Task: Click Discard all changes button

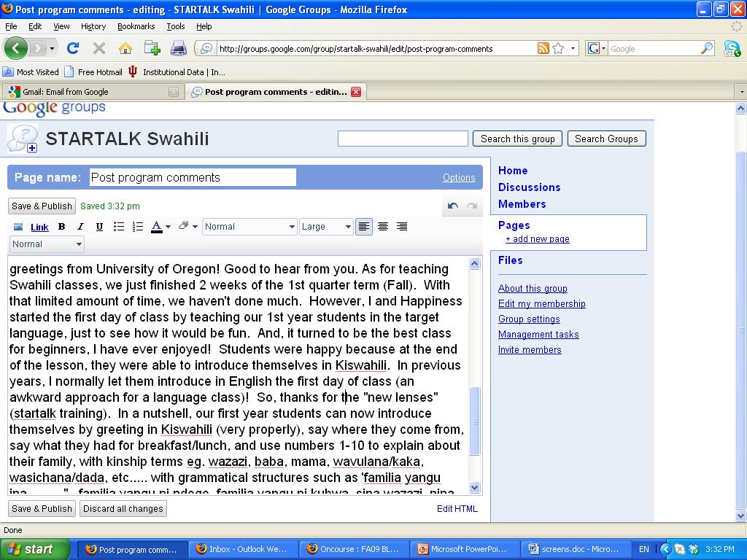Action: tap(123, 508)
